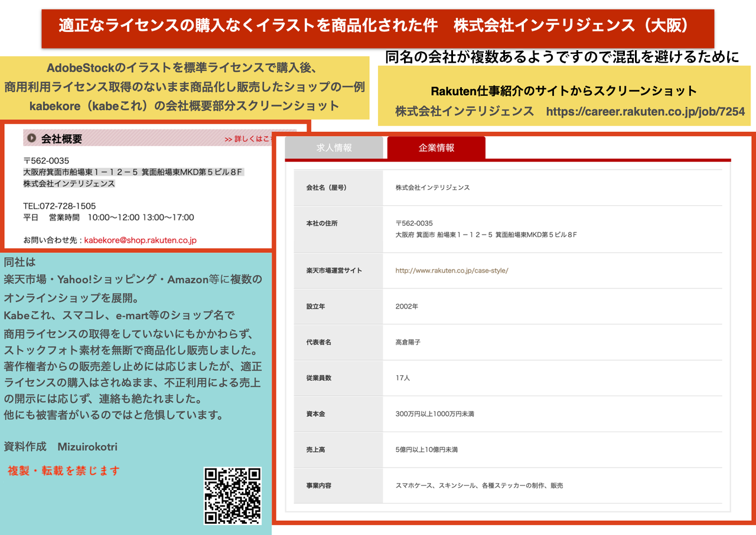Click the 複製・転載を禁じます notice
The width and height of the screenshot is (756, 535).
[x=64, y=471]
